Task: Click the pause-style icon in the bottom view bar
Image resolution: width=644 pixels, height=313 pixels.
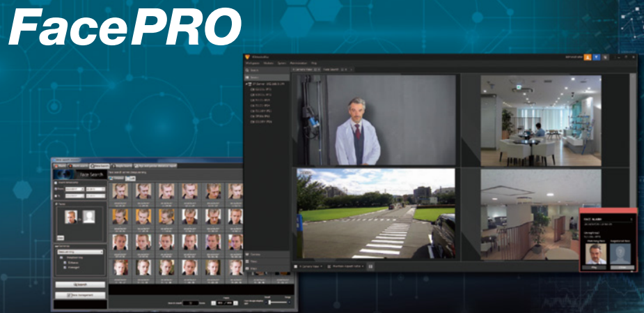Action: tap(370, 266)
